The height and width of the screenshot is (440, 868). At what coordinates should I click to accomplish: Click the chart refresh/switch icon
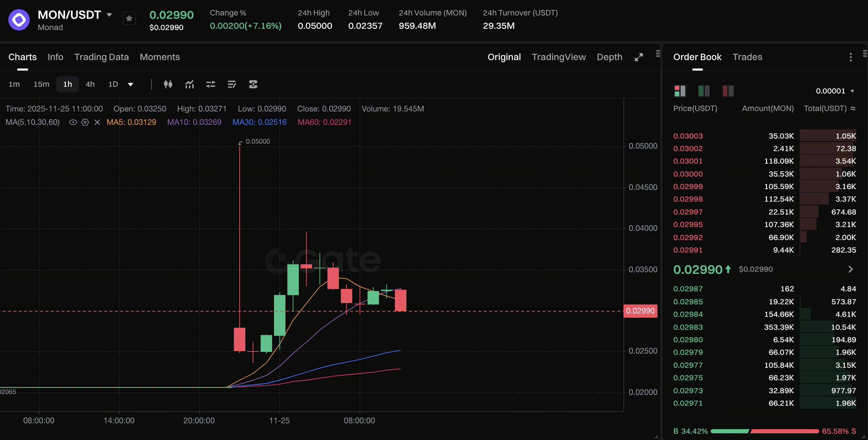(253, 84)
